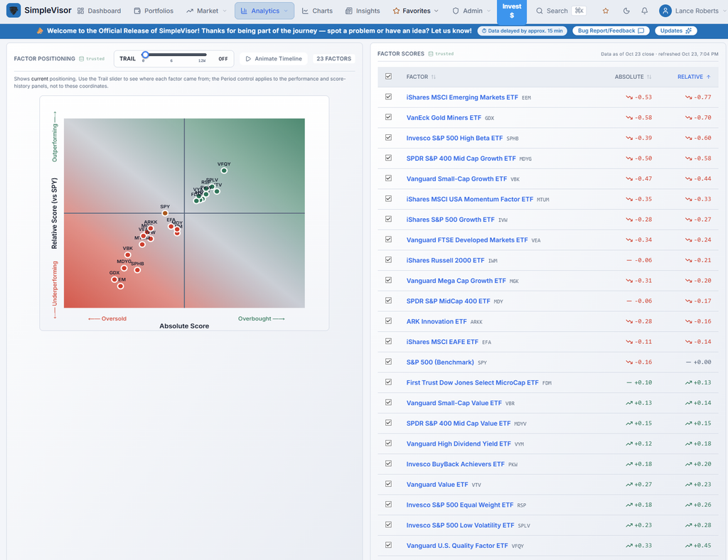Click the Admin shield icon

[x=456, y=11]
